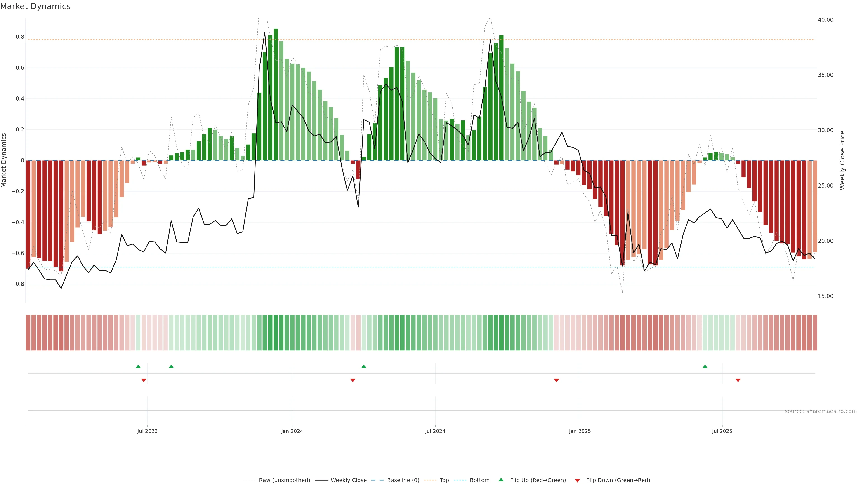This screenshot has height=488, width=868.
Task: Click the green flip-up marker between Jan and Jul 2024
Action: point(363,366)
